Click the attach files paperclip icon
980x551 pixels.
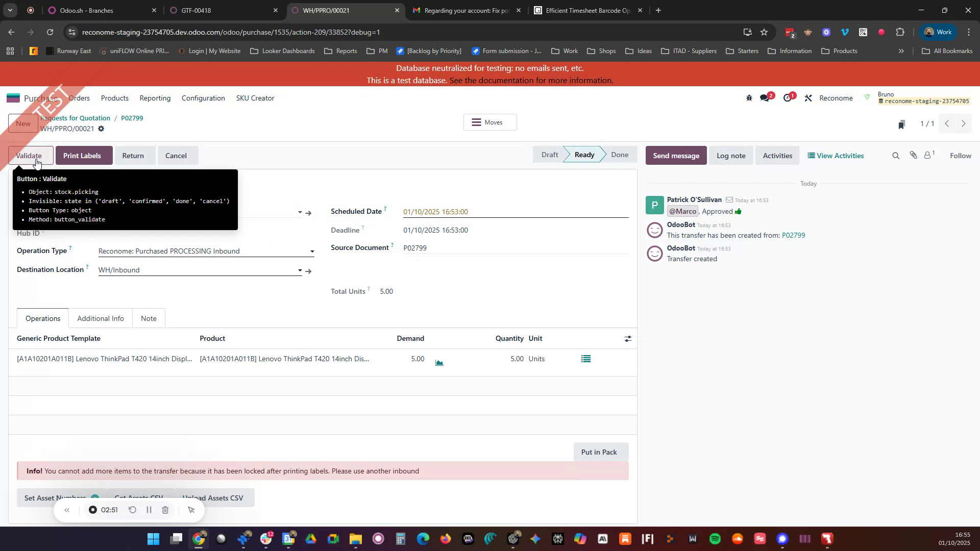coord(914,156)
